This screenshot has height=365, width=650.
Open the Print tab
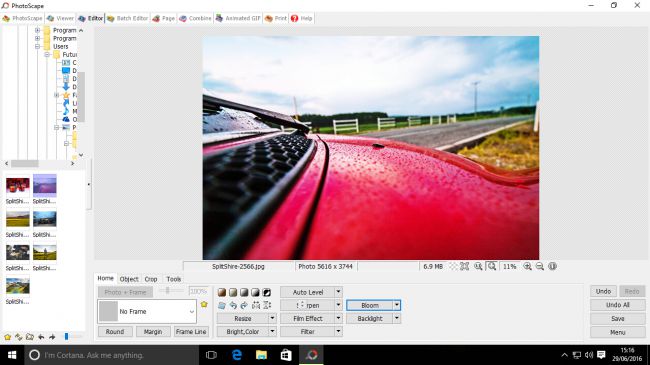[x=276, y=18]
